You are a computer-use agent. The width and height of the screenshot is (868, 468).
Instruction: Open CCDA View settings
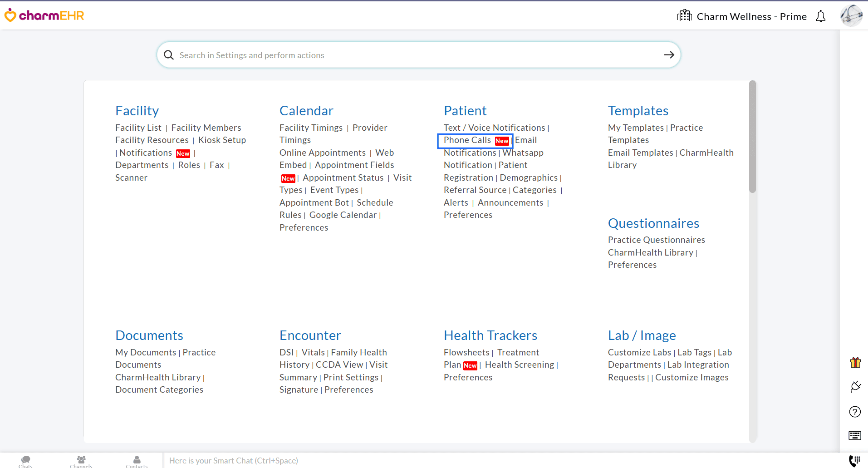[339, 365]
